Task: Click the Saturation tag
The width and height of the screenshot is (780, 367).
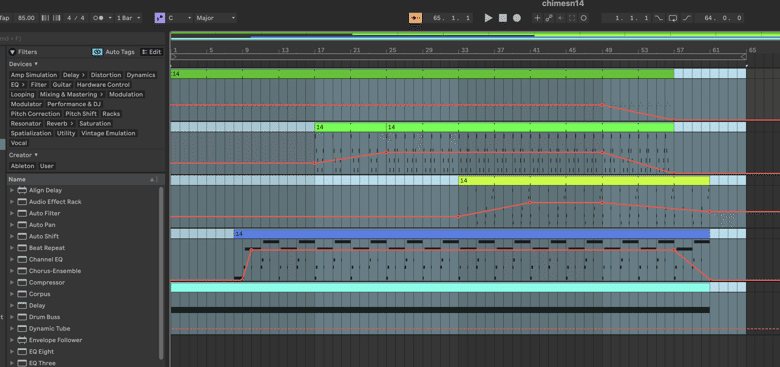Action: tap(95, 123)
